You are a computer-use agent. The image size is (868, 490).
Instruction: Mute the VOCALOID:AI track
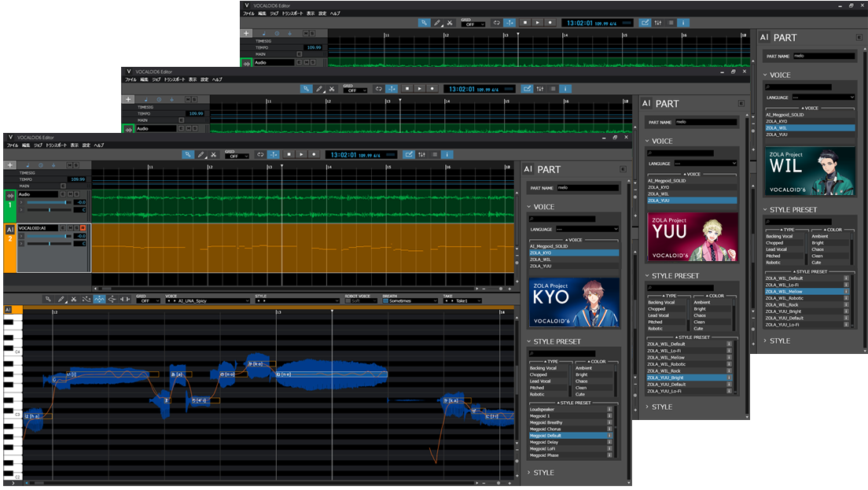tap(70, 228)
